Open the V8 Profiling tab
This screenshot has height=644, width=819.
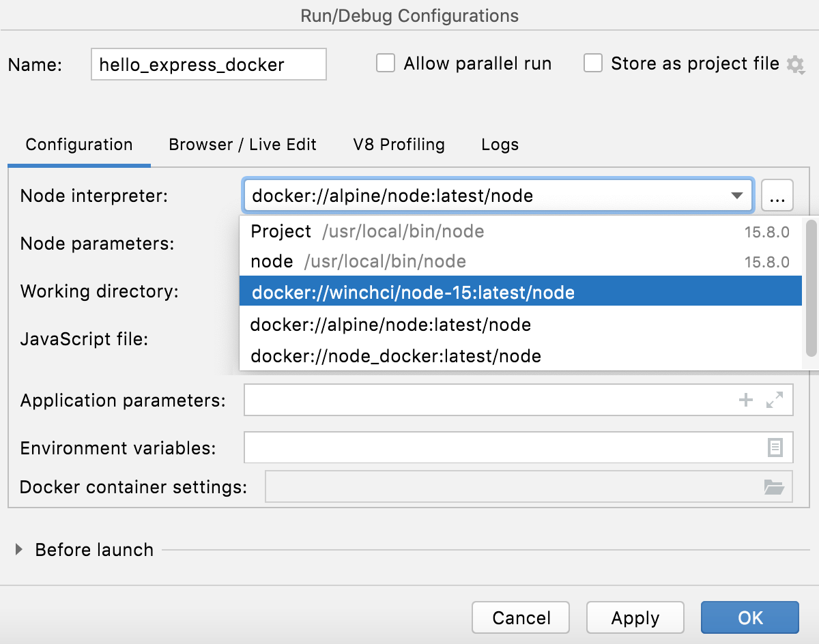point(399,144)
